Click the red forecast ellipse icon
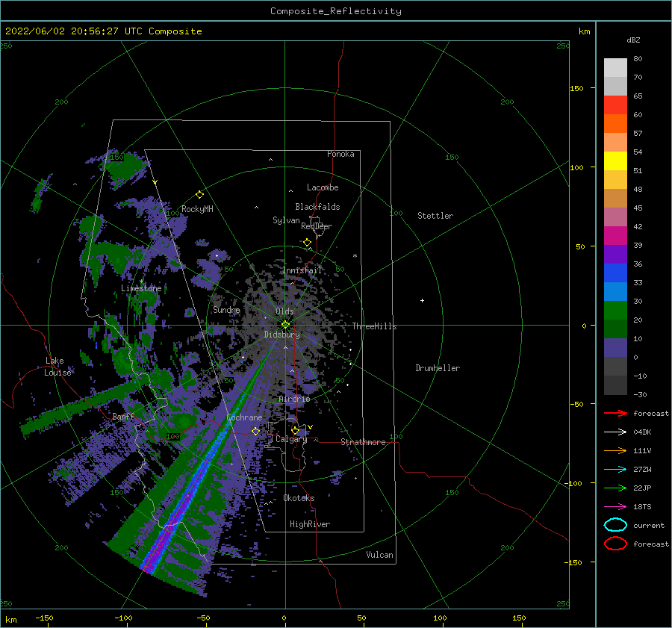 pyautogui.click(x=615, y=544)
